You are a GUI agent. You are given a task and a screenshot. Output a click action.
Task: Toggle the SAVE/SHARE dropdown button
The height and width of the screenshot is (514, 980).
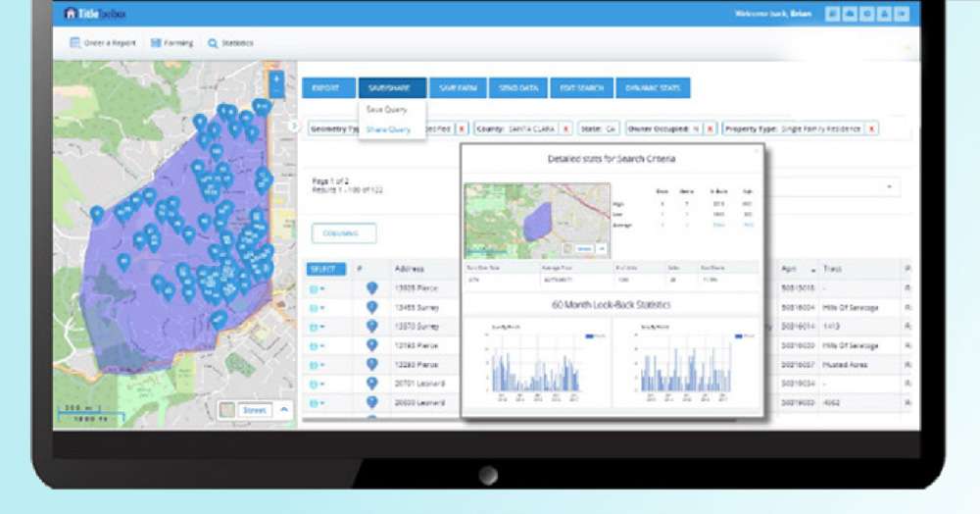393,88
